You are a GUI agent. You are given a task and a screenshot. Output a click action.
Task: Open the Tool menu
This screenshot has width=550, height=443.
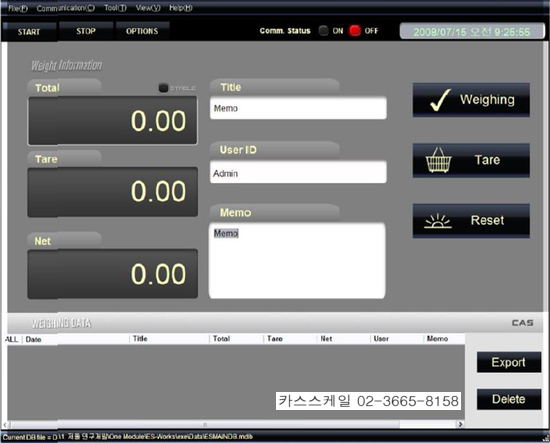click(115, 8)
